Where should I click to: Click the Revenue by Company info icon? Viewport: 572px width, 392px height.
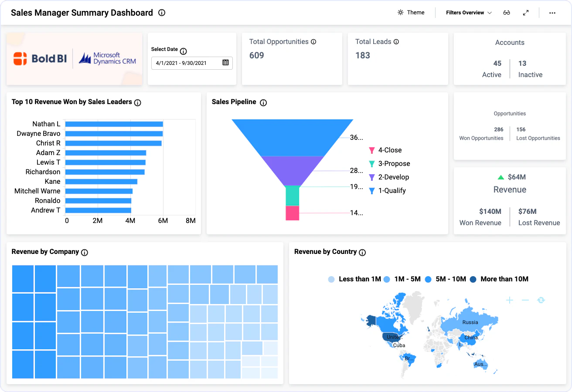(85, 252)
